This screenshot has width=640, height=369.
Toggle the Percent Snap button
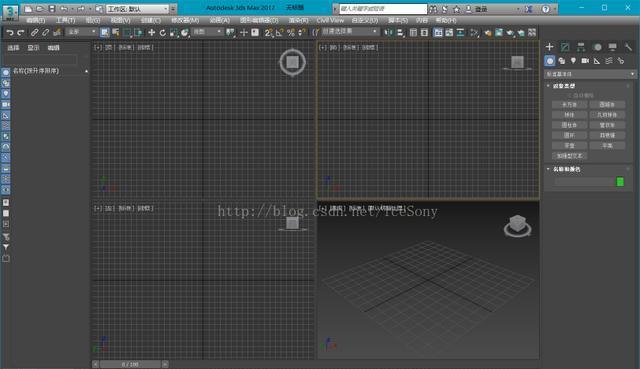click(x=291, y=33)
